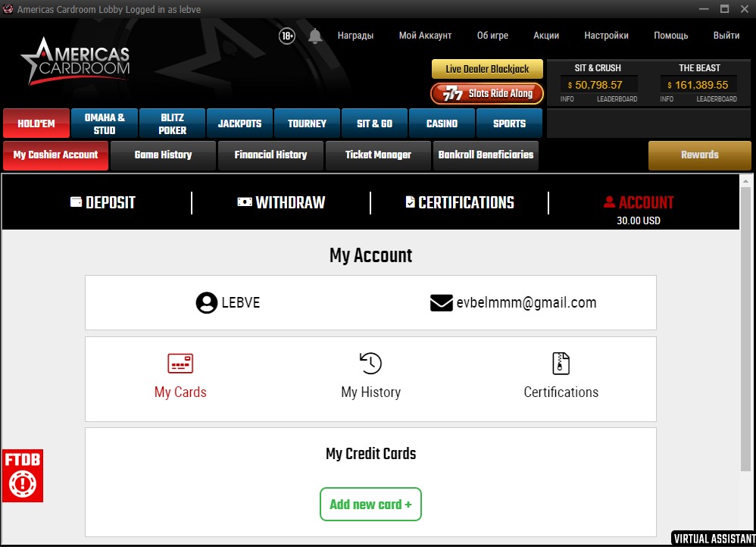
Task: Open the Акции menu
Action: tap(546, 35)
